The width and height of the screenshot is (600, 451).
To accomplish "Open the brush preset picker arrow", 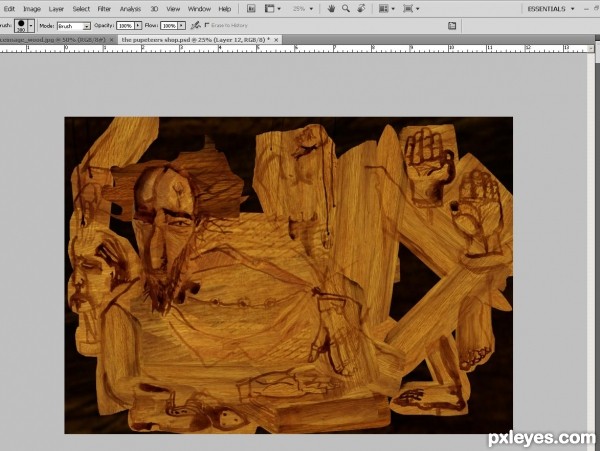I will pos(31,26).
